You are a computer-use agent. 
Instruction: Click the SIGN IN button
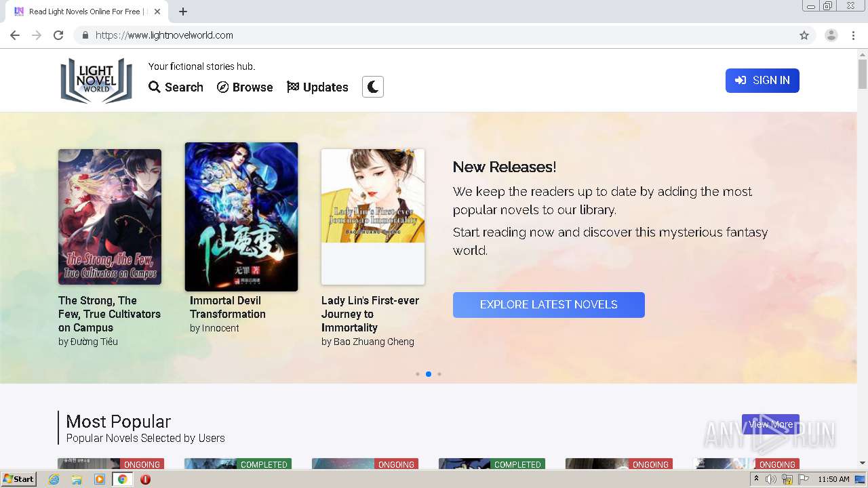[762, 80]
